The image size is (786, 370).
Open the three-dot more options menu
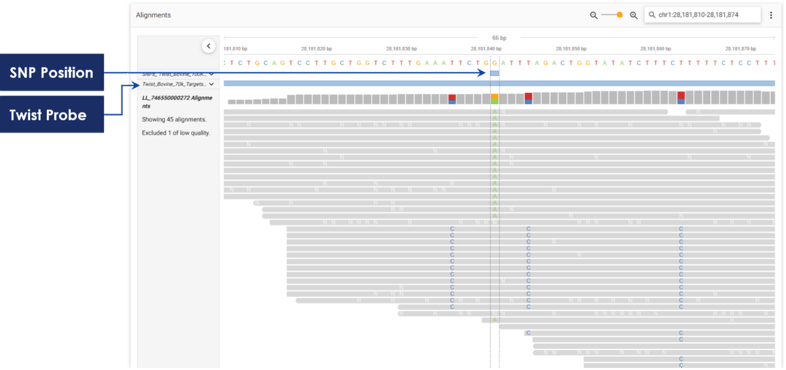[771, 15]
